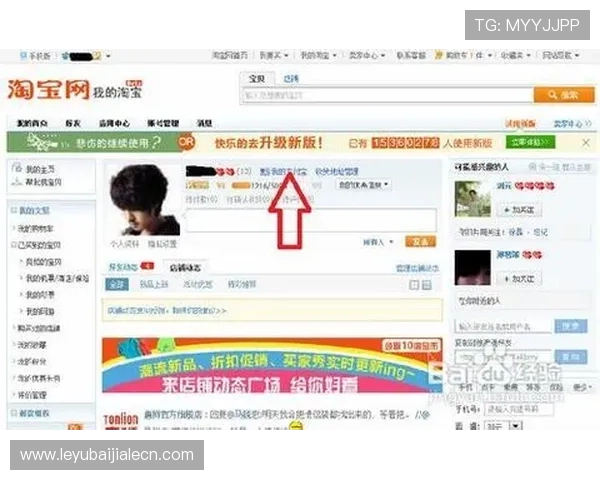
Task: Click the status update text box
Action: tap(311, 220)
